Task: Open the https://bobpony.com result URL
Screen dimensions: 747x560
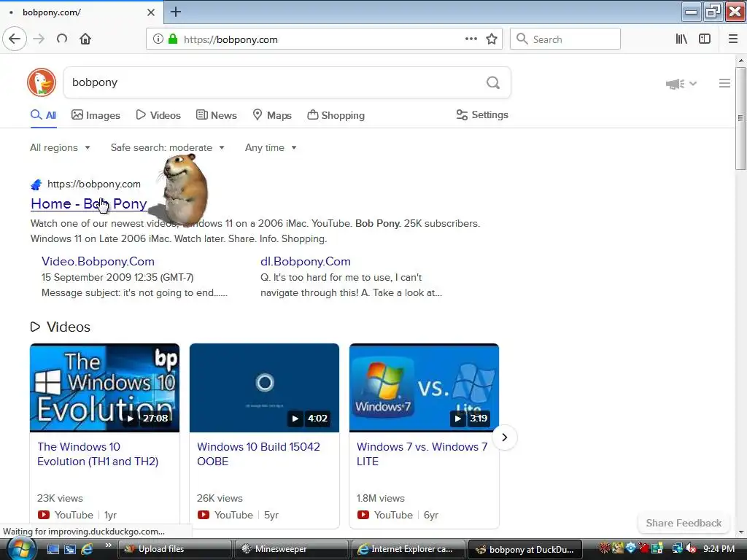Action: click(x=94, y=184)
